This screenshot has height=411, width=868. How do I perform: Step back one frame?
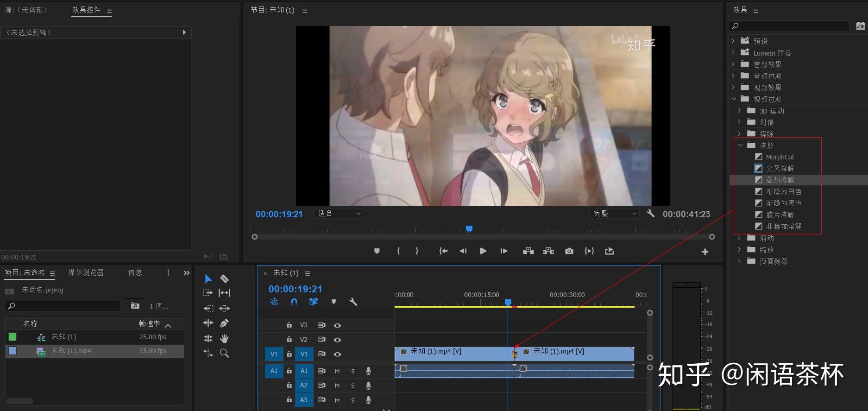pos(463,251)
